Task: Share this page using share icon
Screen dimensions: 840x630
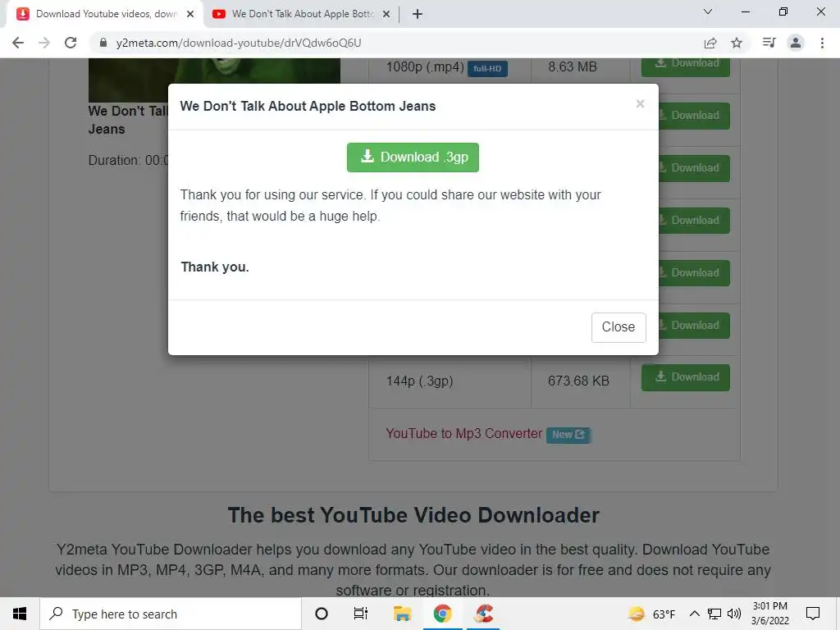Action: pyautogui.click(x=710, y=43)
